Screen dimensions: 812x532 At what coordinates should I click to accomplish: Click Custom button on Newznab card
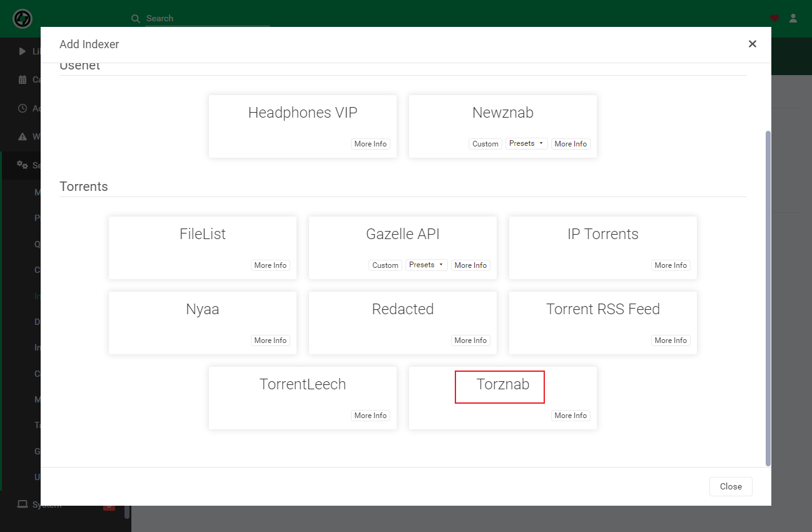485,144
